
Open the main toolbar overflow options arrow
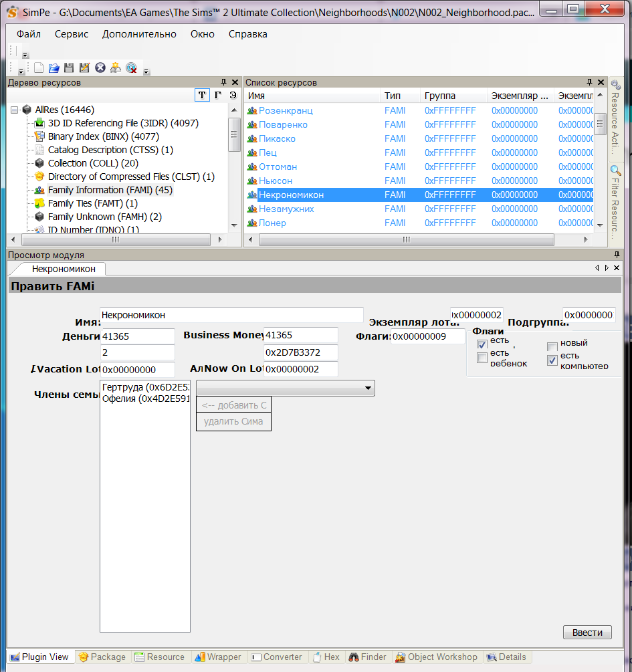(146, 71)
